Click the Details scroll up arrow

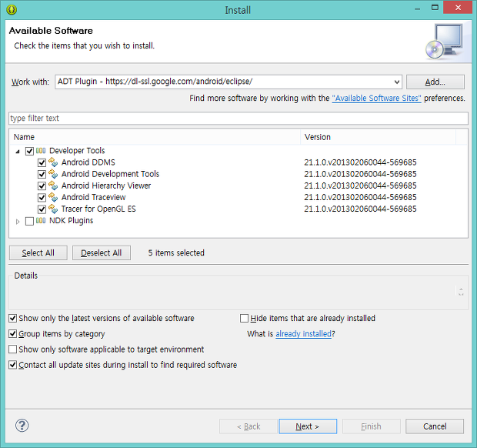461,289
